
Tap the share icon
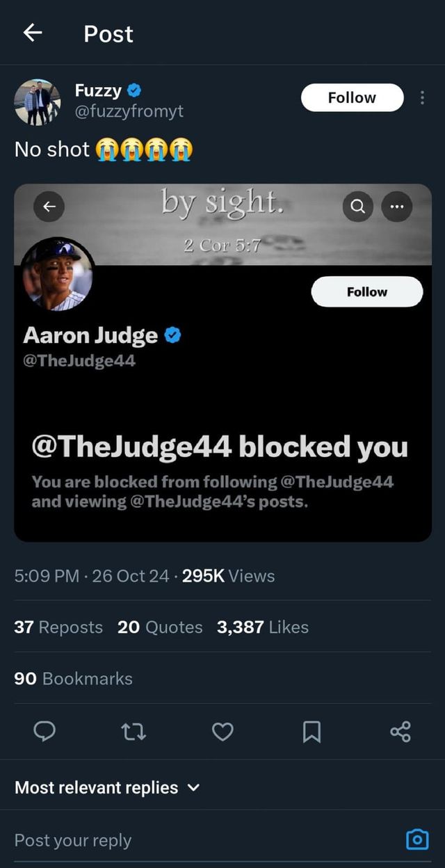click(400, 731)
